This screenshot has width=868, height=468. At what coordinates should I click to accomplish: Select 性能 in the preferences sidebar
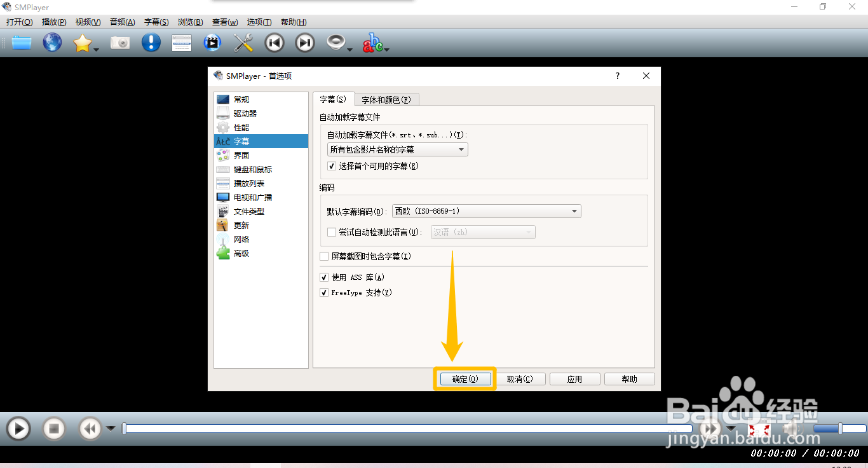[261, 127]
